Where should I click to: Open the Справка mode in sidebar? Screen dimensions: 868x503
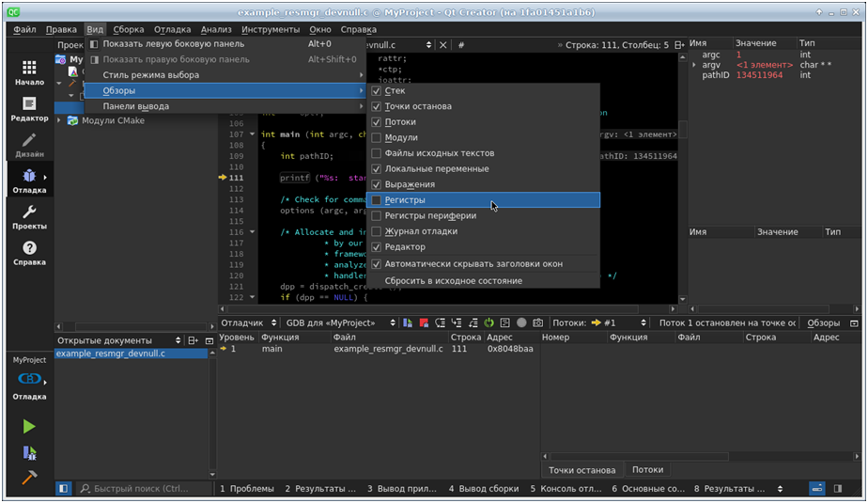click(x=29, y=253)
